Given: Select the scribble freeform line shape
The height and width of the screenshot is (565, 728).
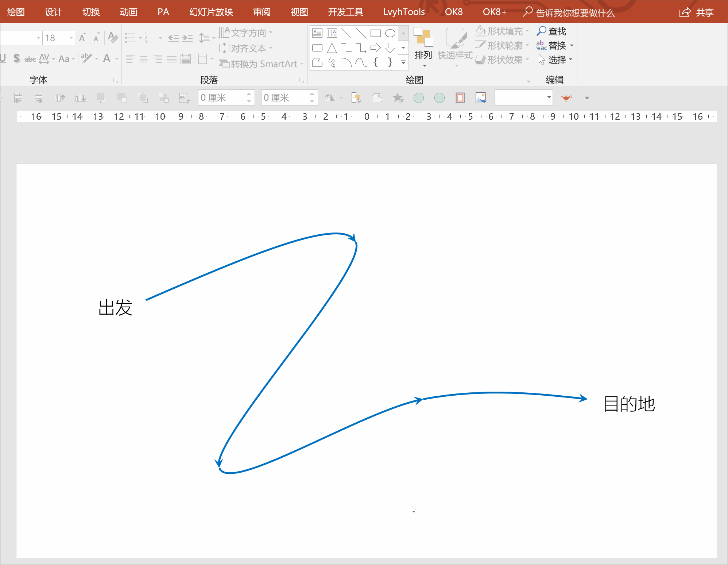Looking at the screenshot, I should pyautogui.click(x=332, y=62).
